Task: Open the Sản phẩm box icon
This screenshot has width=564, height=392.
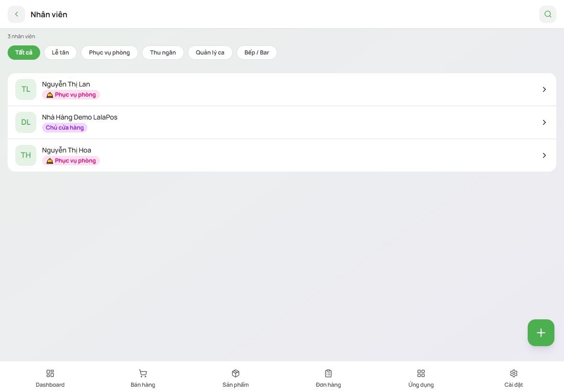Action: [236, 373]
